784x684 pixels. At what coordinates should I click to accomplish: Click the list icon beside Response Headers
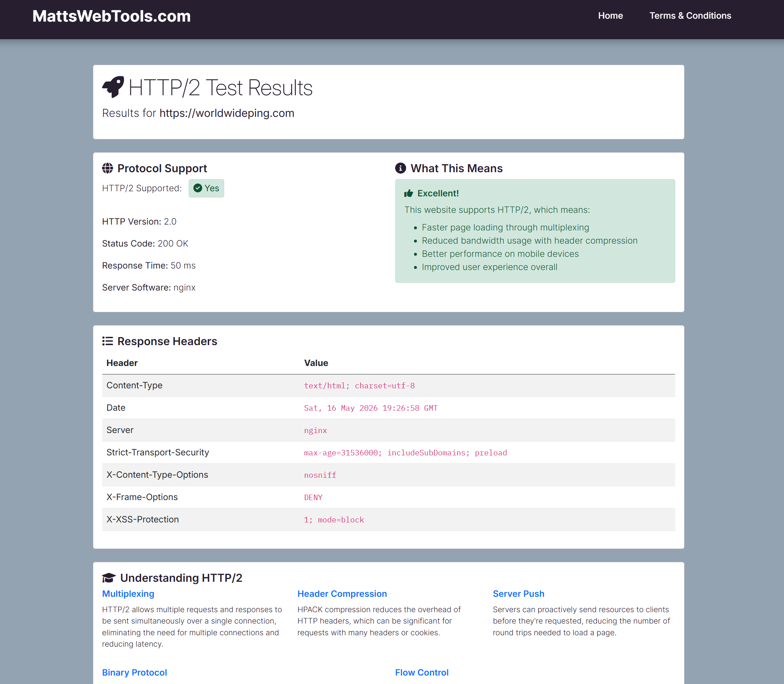[x=108, y=341]
